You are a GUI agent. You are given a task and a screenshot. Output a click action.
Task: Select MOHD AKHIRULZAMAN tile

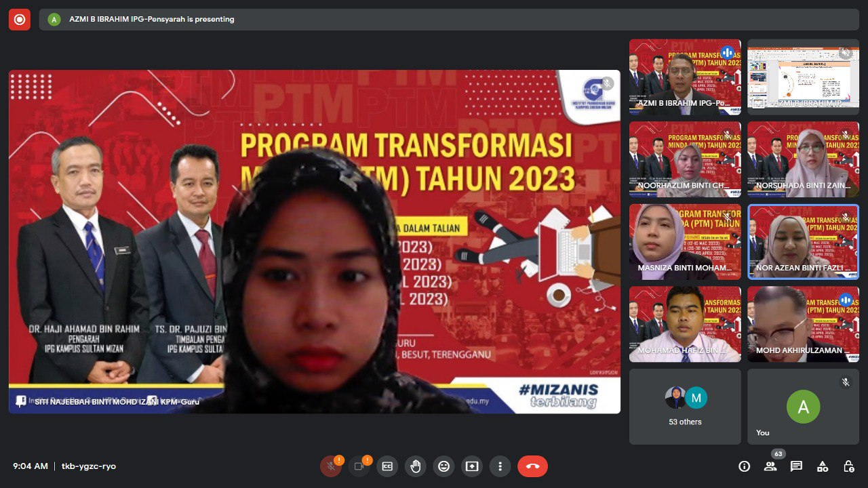click(x=803, y=324)
